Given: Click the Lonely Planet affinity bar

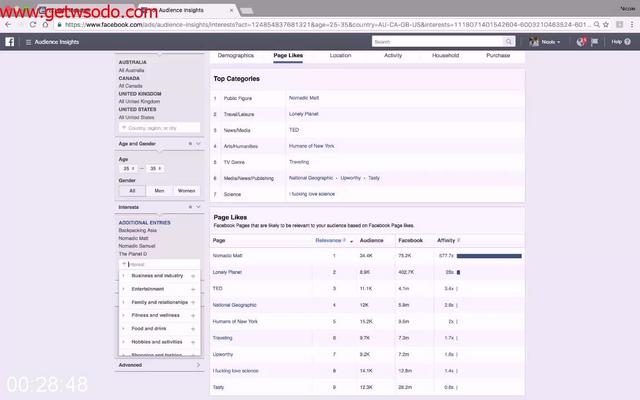Looking at the screenshot, I should tap(458, 272).
